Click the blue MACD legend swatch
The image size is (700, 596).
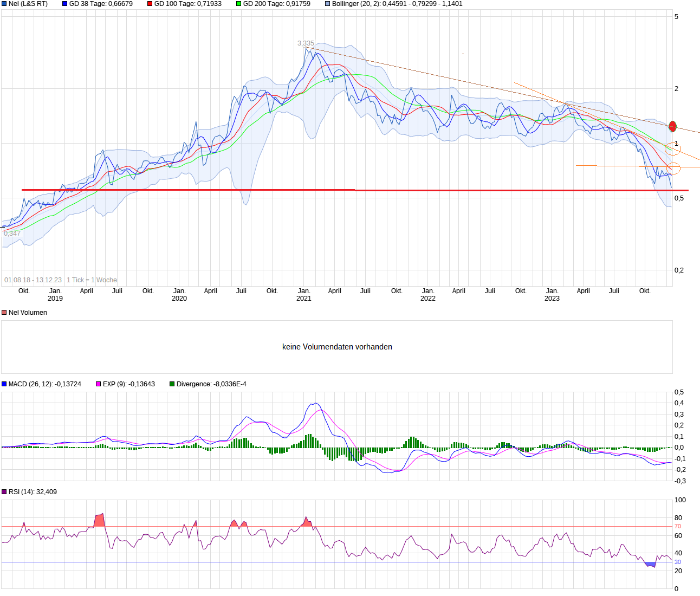coord(4,384)
